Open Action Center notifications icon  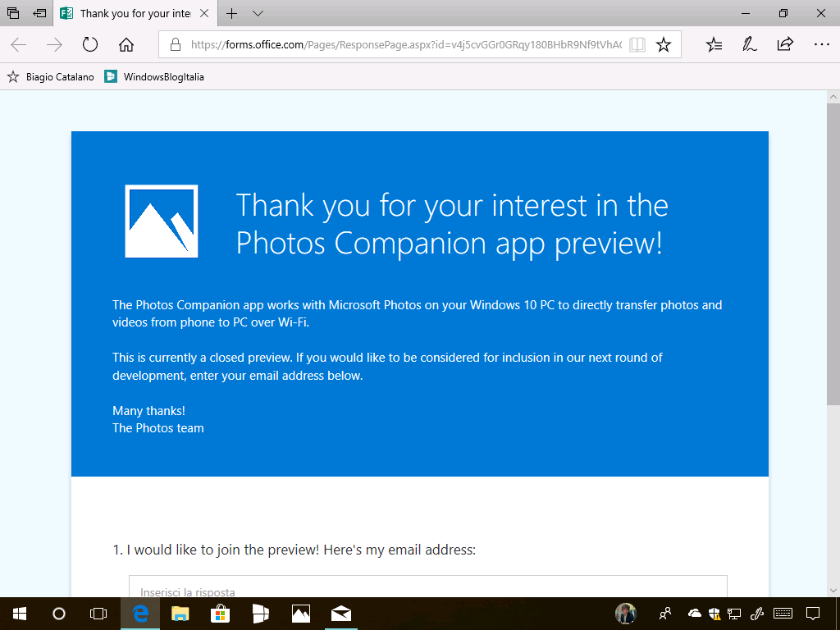(813, 614)
